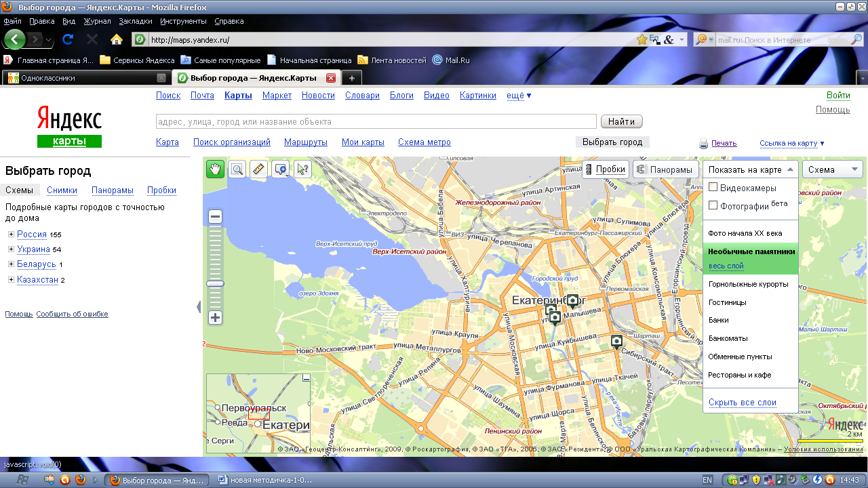The height and width of the screenshot is (488, 868).
Task: Click the весь слой link
Action: [x=726, y=266]
